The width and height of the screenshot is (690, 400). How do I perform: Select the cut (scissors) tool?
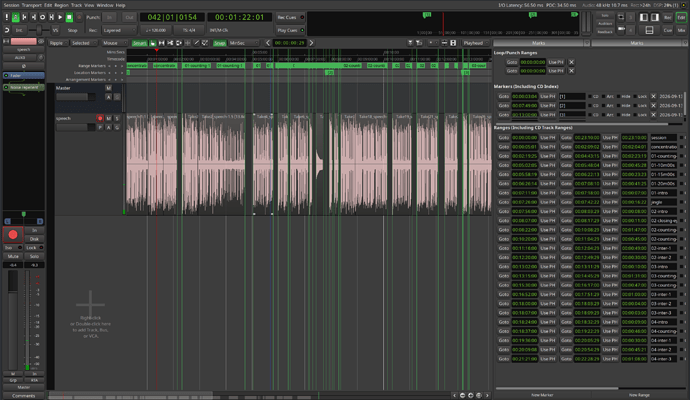click(170, 43)
